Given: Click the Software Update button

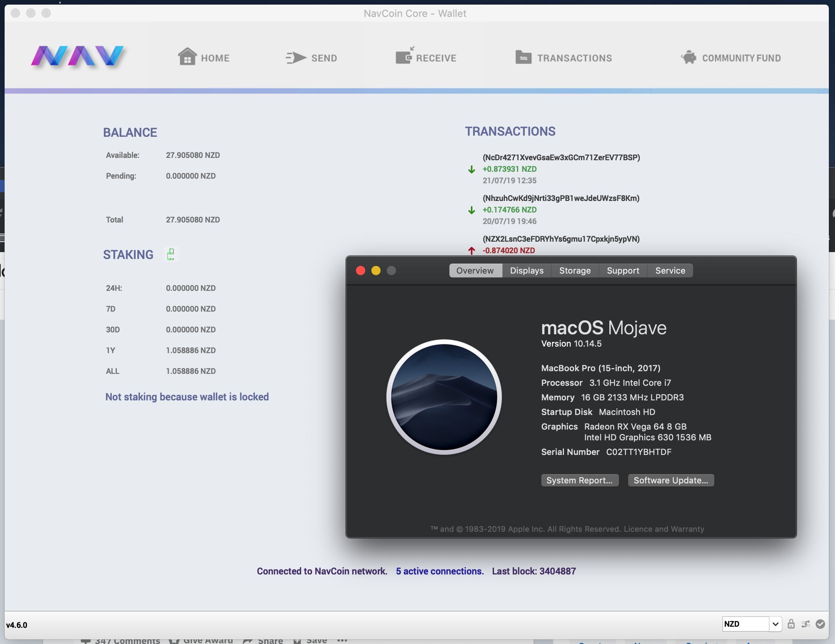Looking at the screenshot, I should [670, 480].
